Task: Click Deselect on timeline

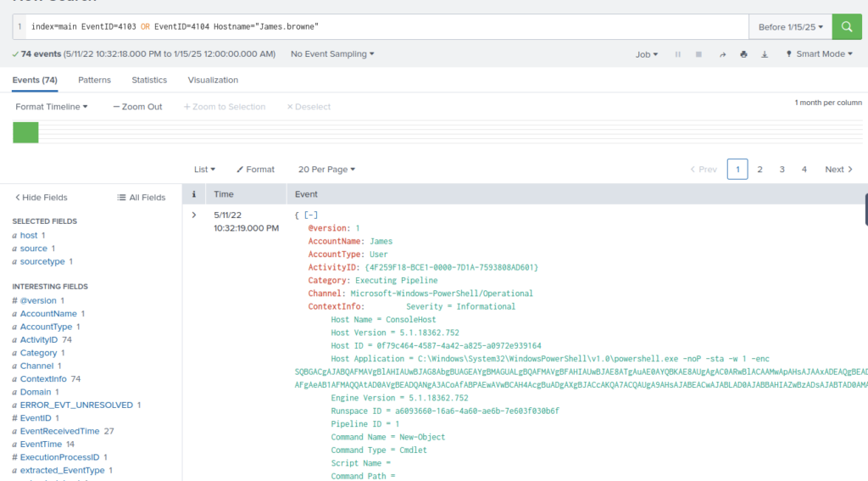Action: coord(309,106)
